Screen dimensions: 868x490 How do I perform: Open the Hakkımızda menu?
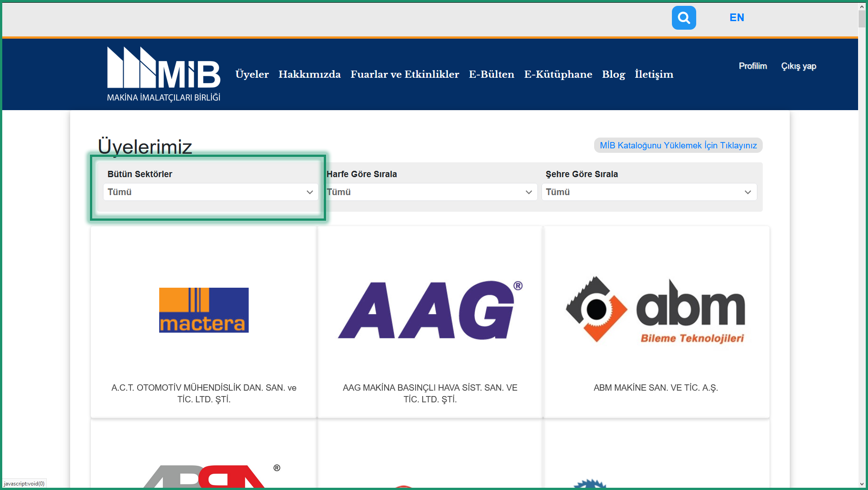pos(309,74)
